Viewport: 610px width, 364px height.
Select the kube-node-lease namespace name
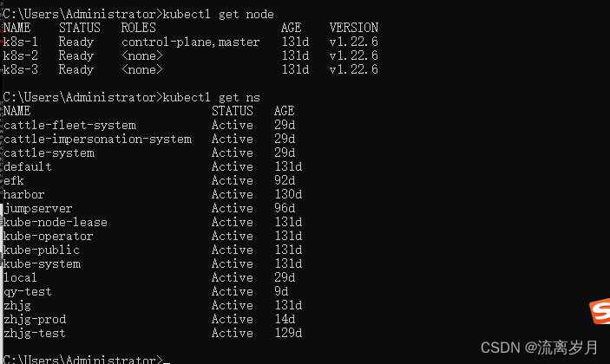[56, 222]
